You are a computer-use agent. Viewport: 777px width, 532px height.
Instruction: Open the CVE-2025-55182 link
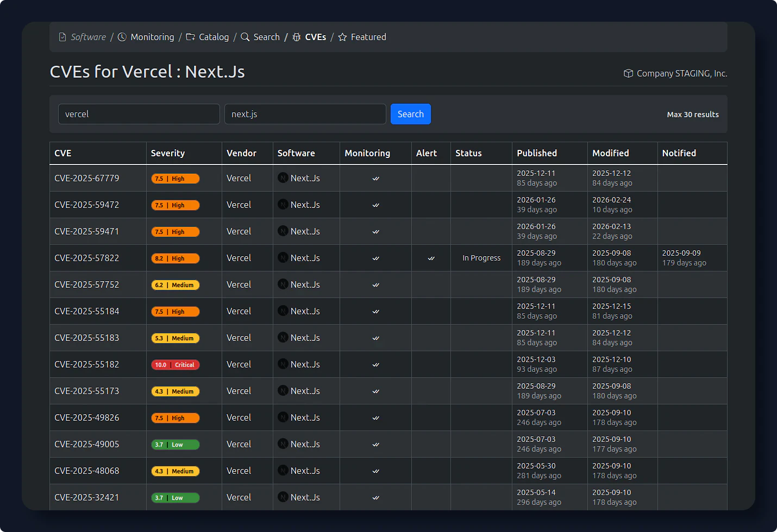[87, 364]
